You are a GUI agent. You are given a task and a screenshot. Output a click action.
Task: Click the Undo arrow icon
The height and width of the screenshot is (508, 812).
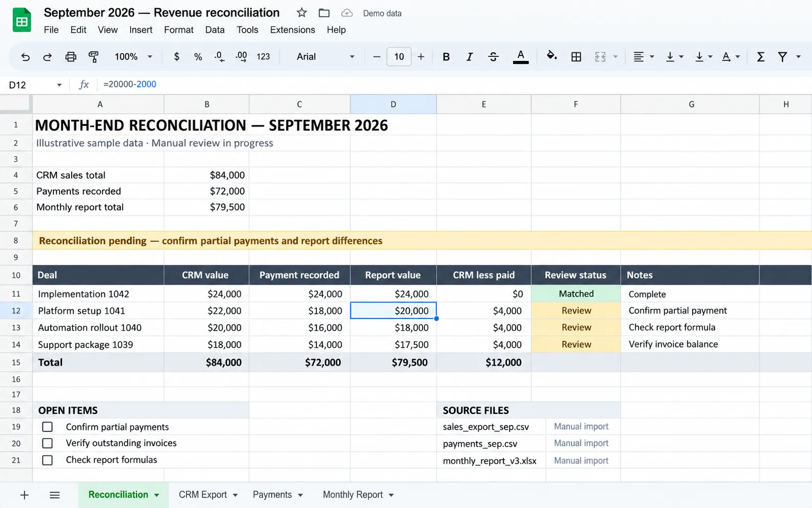tap(25, 57)
